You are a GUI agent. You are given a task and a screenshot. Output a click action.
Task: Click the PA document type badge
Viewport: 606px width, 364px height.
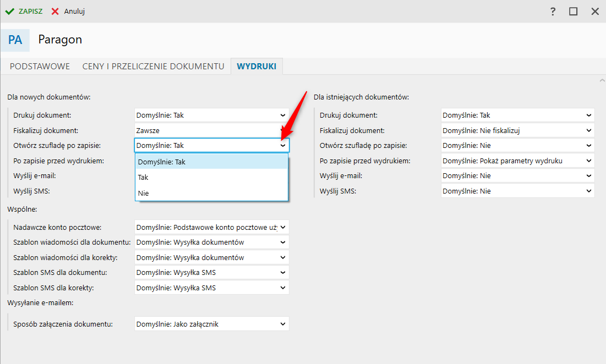[15, 40]
